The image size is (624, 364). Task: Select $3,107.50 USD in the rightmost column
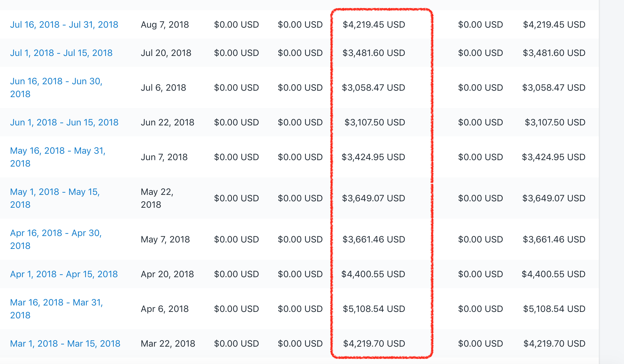coord(555,123)
